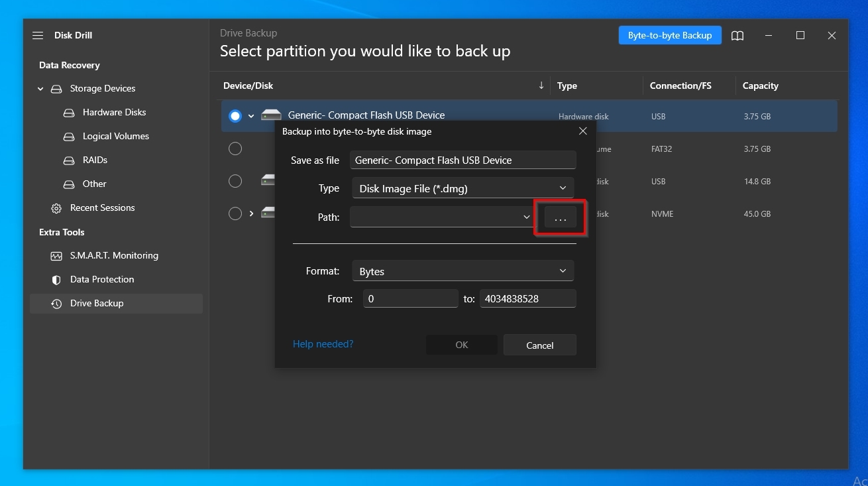Select the radio button of the 14.8 GB disk
The image size is (868, 486).
point(235,181)
